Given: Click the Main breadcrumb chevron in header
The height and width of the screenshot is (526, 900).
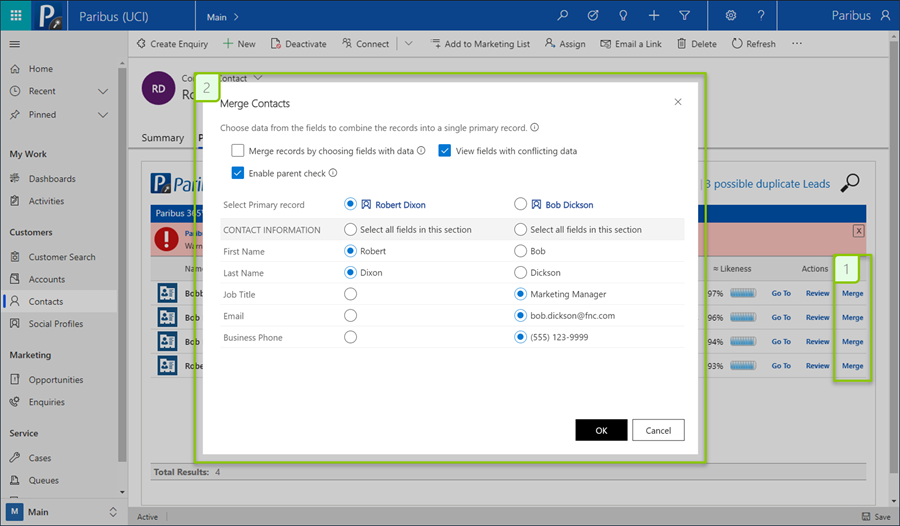Looking at the screenshot, I should point(236,17).
